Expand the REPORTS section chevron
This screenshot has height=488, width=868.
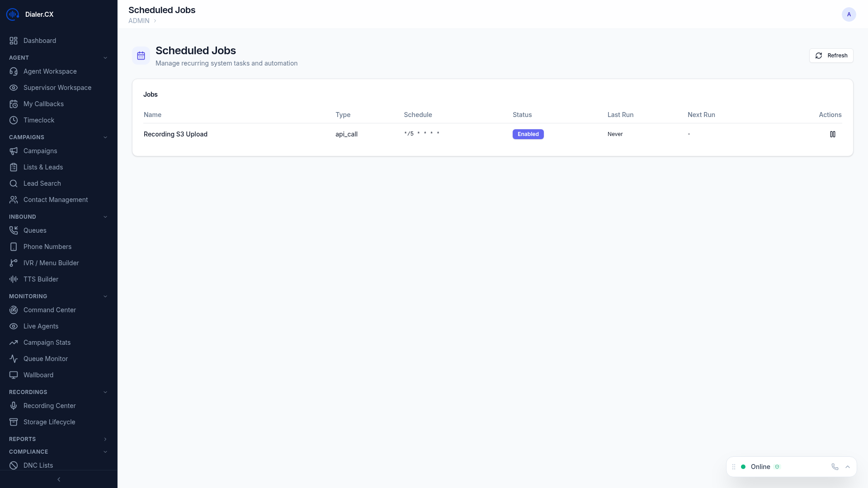105,439
